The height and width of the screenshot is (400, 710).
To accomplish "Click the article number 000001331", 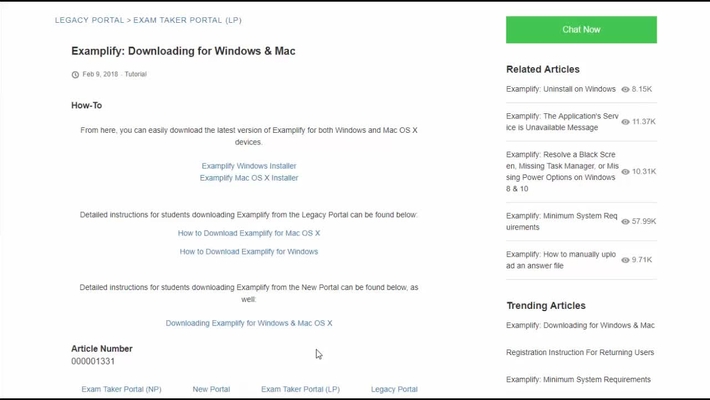I will [93, 361].
